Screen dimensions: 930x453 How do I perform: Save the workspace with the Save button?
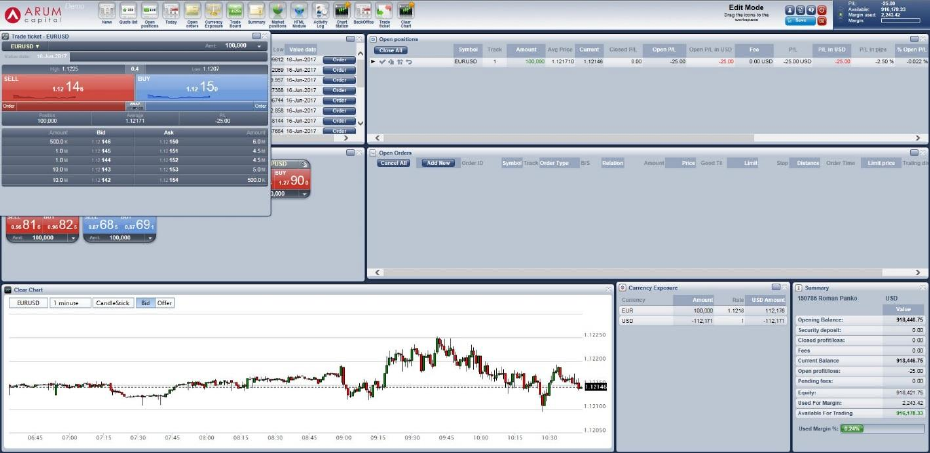tap(801, 21)
